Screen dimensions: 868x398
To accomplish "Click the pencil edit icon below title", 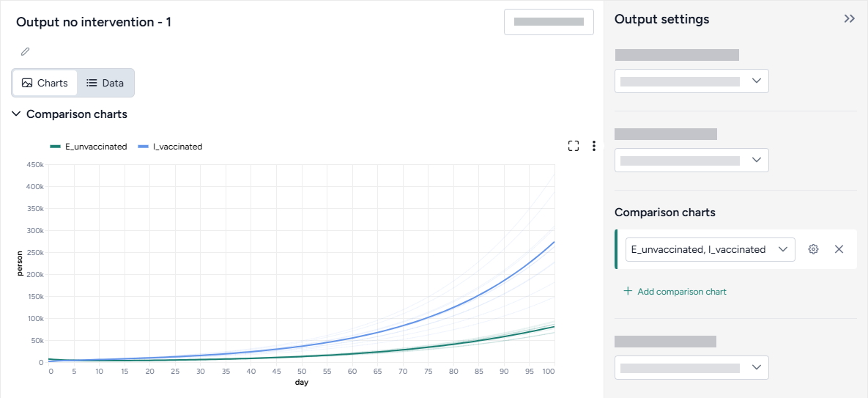I will (x=26, y=51).
